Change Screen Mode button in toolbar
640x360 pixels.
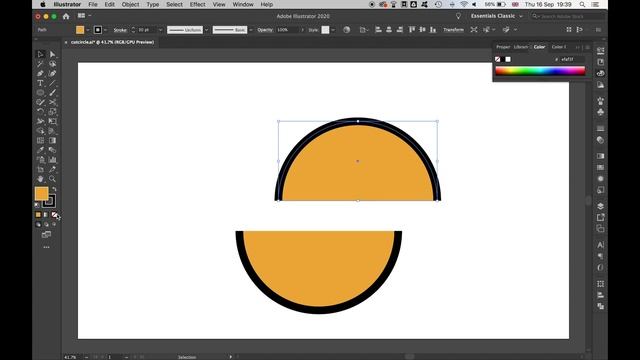(x=46, y=235)
